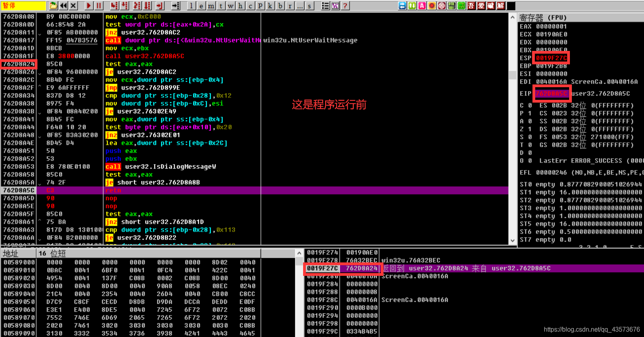Click the green up-down arrows icon

(x=412, y=6)
